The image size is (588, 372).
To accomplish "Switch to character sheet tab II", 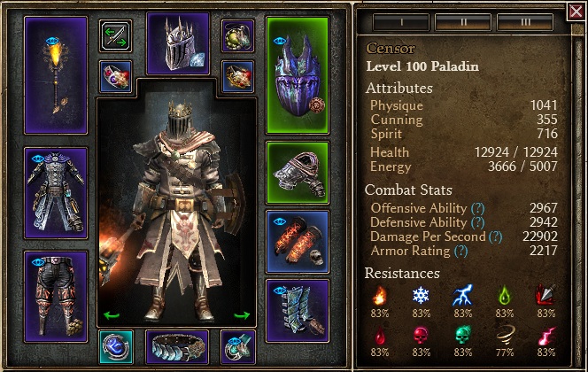I will (463, 22).
